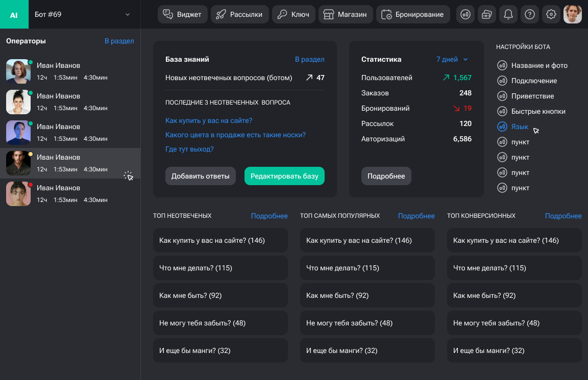Open Подробнее for Топ самых популярных

[x=416, y=216]
